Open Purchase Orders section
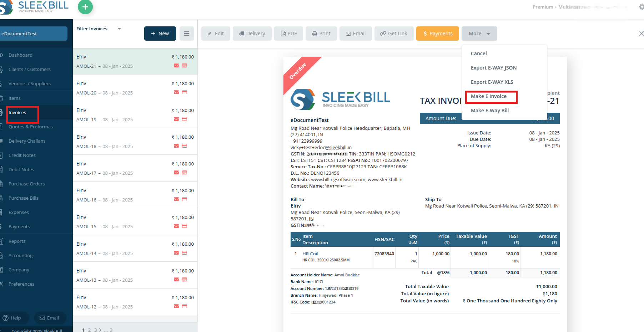The image size is (644, 332). pyautogui.click(x=27, y=184)
